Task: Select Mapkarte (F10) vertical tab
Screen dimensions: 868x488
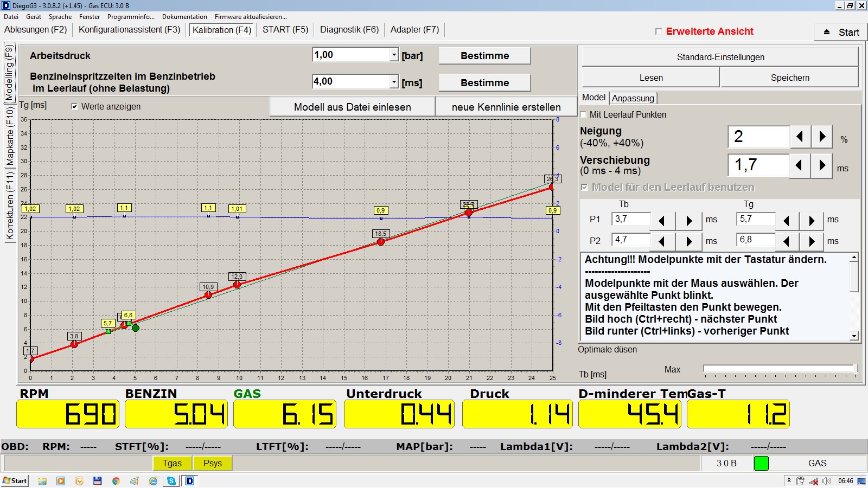Action: [x=10, y=137]
